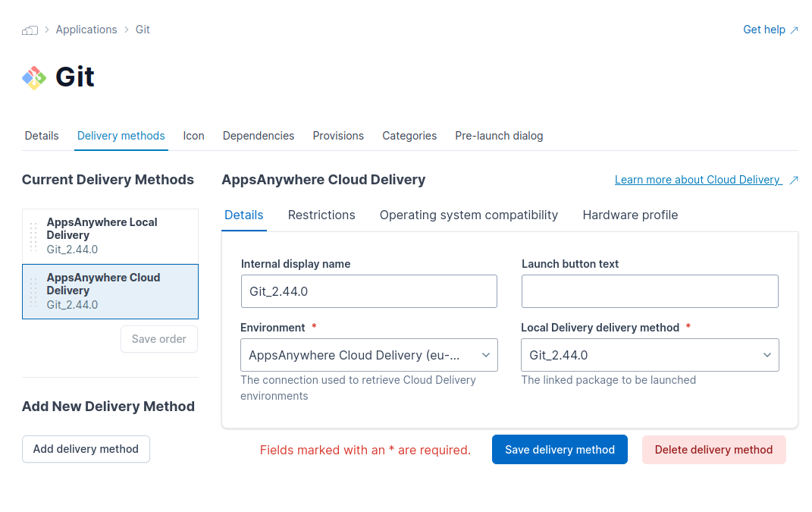Click Save delivery method button
The width and height of the screenshot is (812, 512).
[560, 449]
